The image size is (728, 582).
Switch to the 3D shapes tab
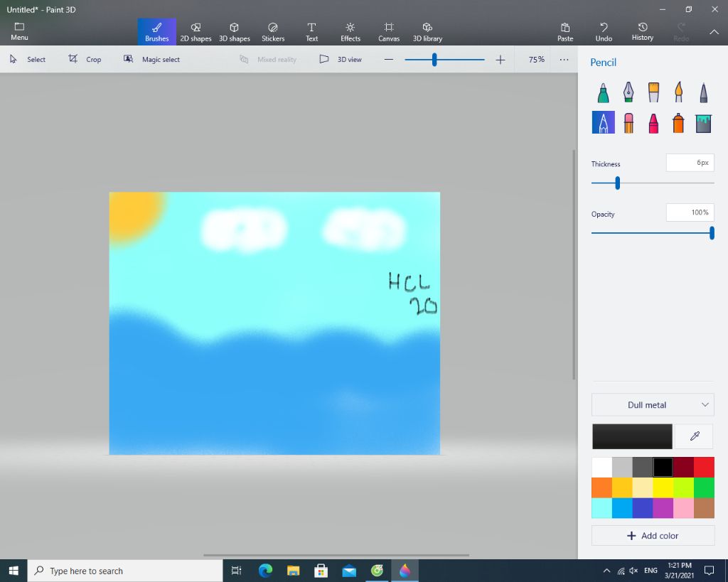click(235, 32)
